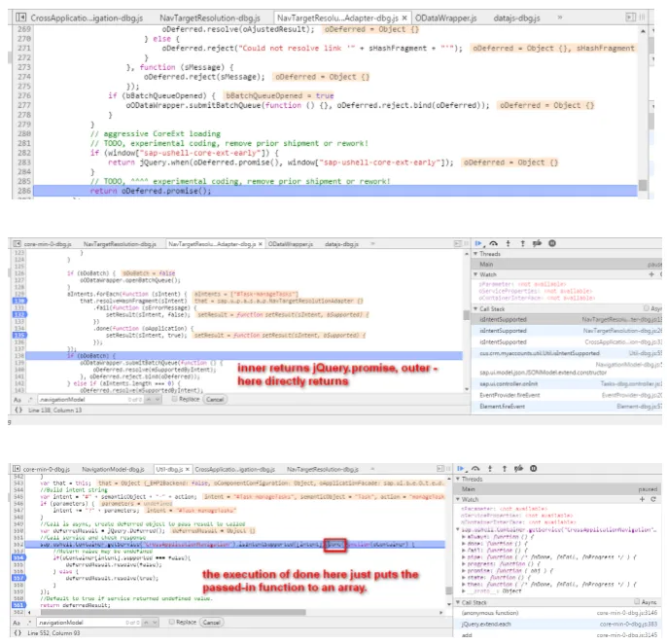Viewport: 667px width, 644px height.
Task: Toggle pause on exceptions in the Line 138 debugger
Action: 552,243
